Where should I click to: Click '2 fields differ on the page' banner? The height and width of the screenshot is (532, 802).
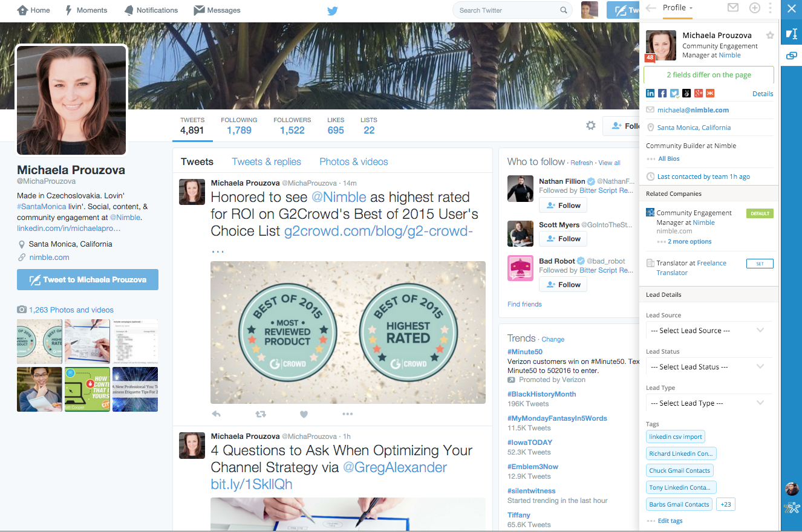tap(709, 75)
